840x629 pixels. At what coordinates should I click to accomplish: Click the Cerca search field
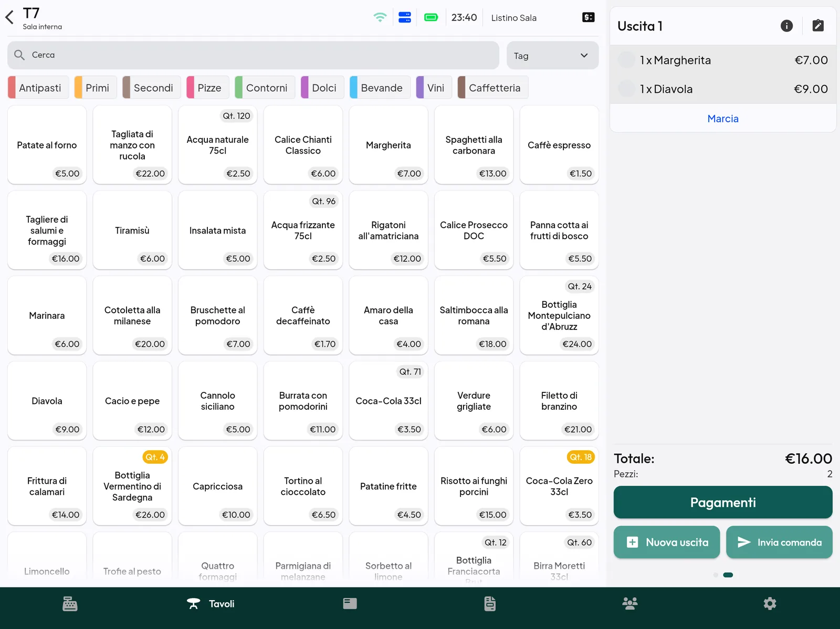(253, 55)
